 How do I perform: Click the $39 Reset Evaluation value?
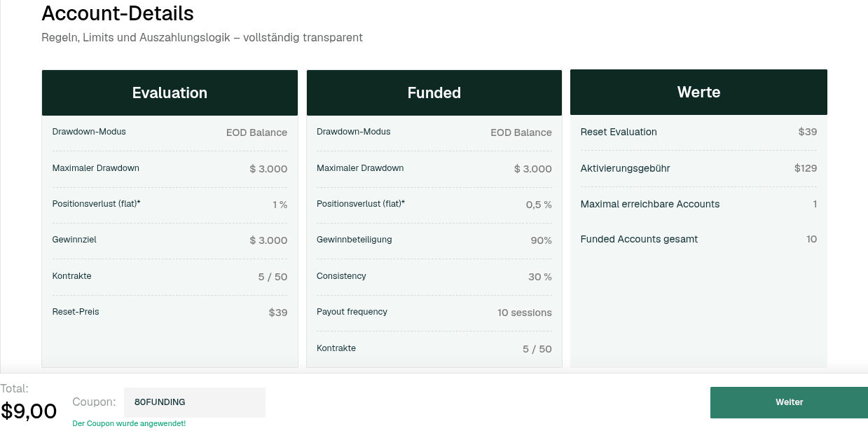(x=808, y=132)
